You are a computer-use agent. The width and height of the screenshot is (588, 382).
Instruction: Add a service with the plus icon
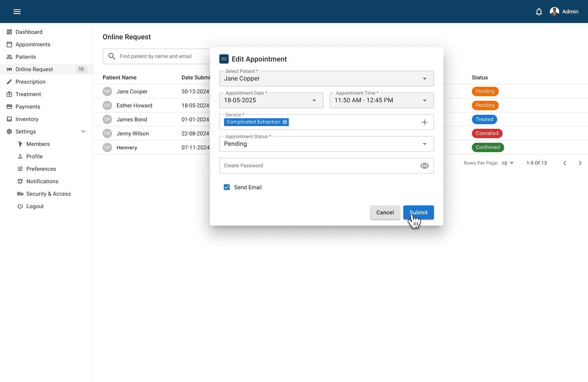click(424, 122)
